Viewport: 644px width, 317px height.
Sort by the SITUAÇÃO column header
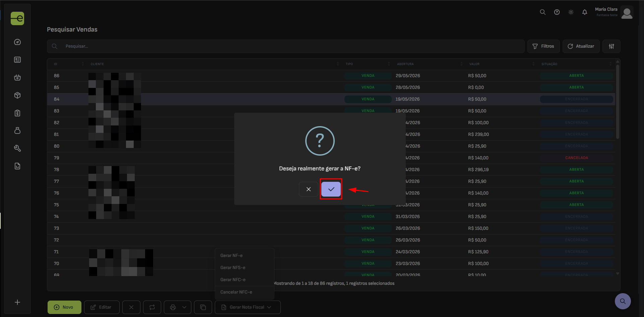click(x=576, y=64)
